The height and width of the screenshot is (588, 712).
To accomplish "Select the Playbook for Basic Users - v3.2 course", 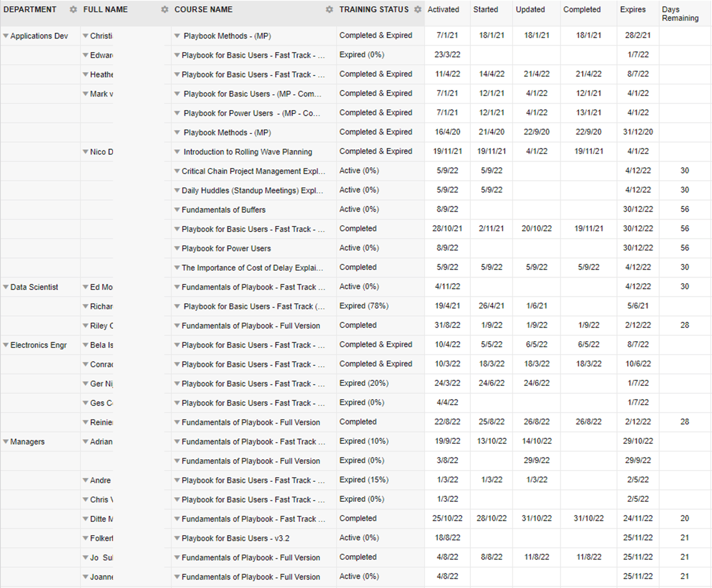I will (x=235, y=538).
